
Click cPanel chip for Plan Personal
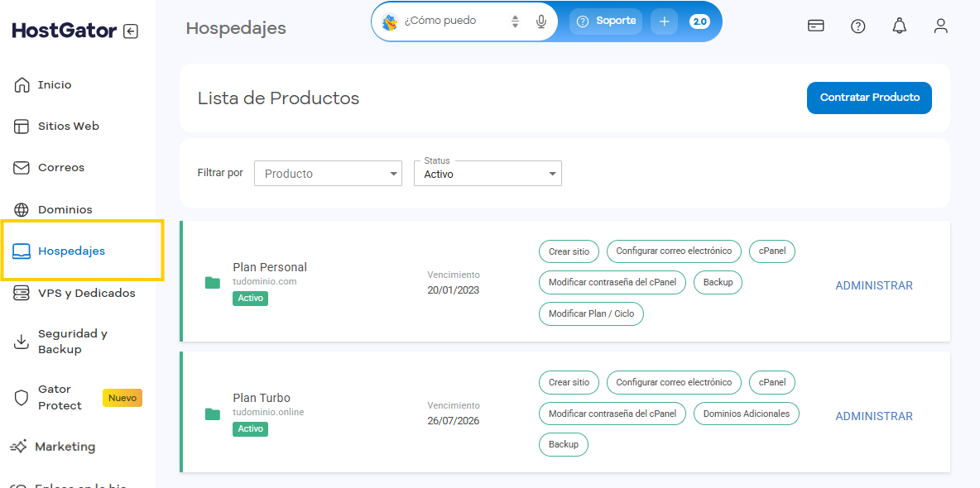coord(772,251)
